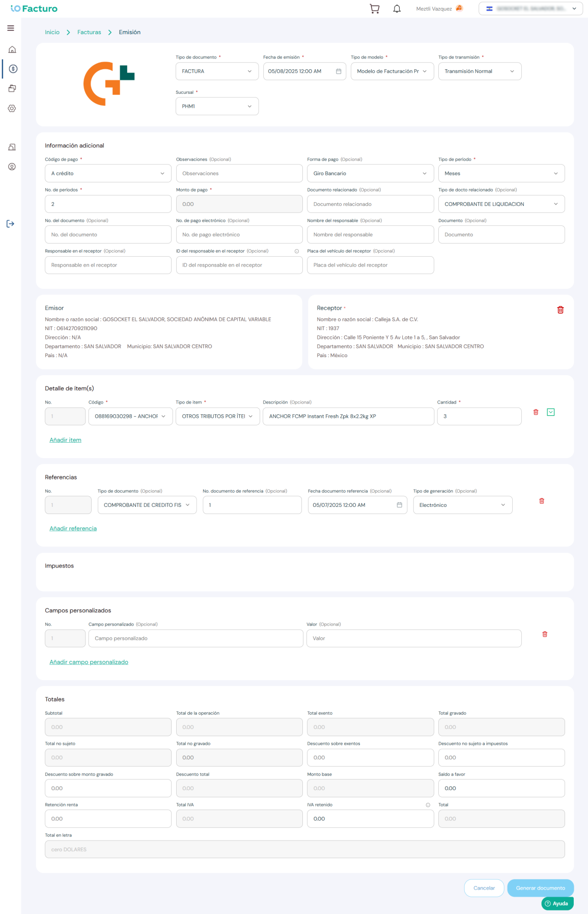The image size is (588, 914).
Task: Show info icon beside IVA retenido
Action: [x=428, y=805]
